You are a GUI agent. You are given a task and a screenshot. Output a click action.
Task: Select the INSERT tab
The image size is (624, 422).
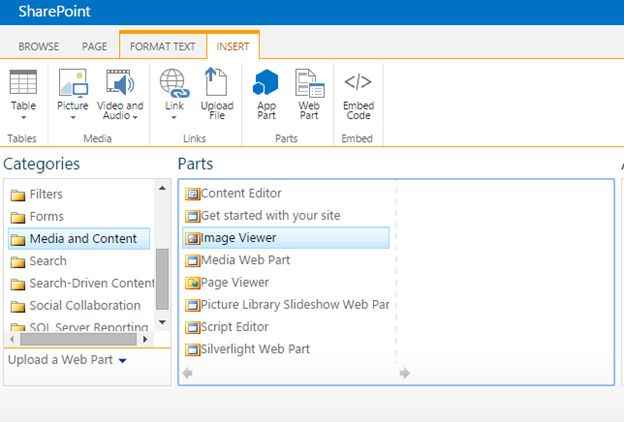(233, 47)
